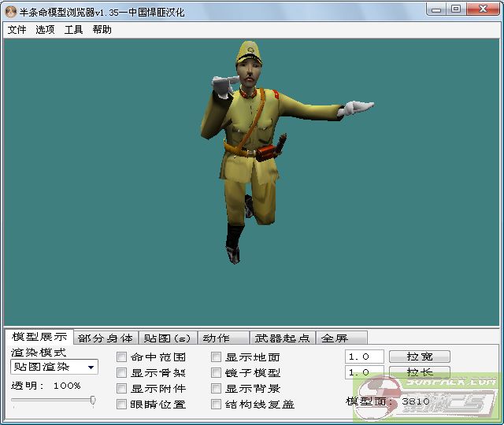Viewport: 504px width, 425px height.
Task: Click the width scale input field beside 拉宽
Action: (365, 357)
